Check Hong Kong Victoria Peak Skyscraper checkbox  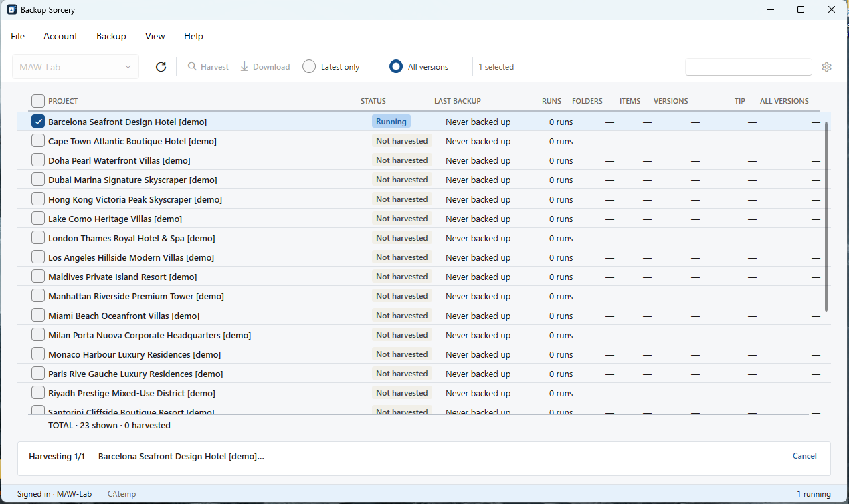click(38, 199)
